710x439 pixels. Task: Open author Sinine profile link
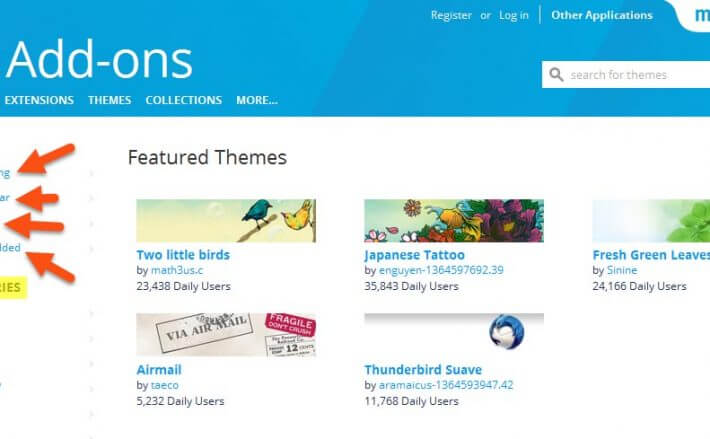click(x=622, y=270)
